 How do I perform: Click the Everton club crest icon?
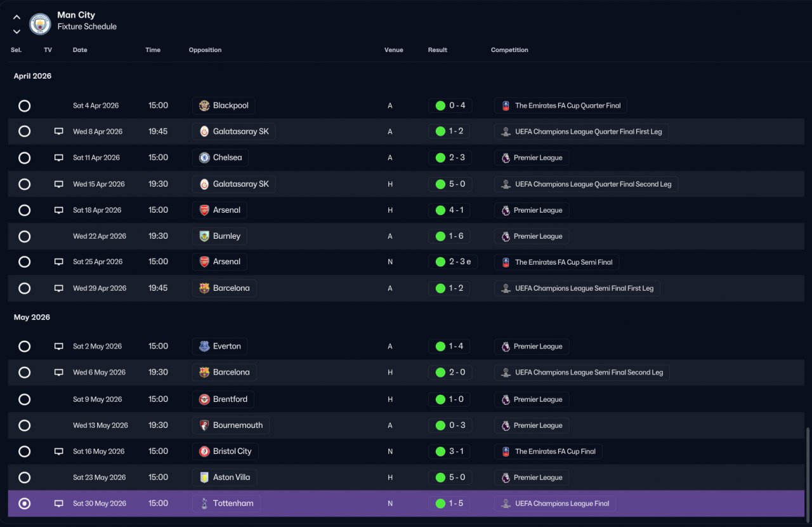[204, 347]
